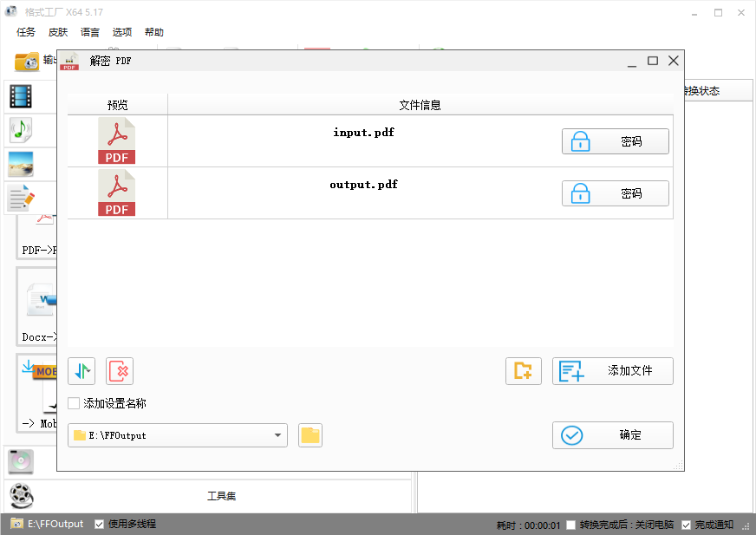Open the 语言 menu
756x535 pixels.
[89, 32]
